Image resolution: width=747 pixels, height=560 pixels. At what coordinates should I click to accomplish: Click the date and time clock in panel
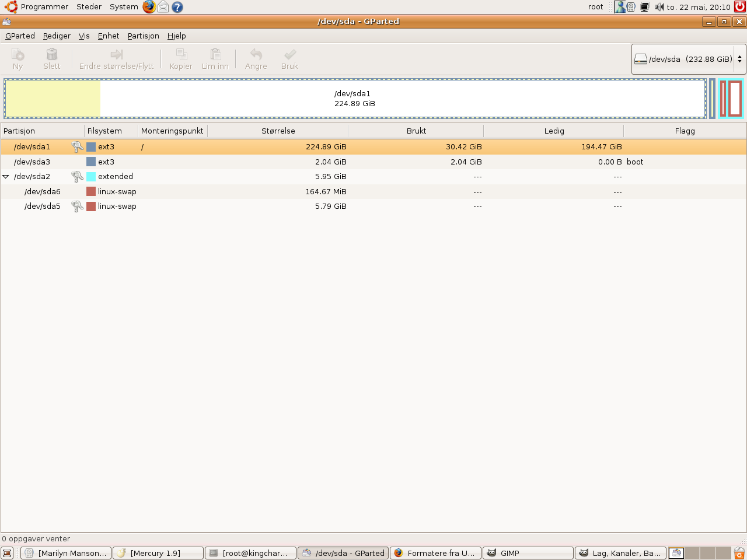pyautogui.click(x=699, y=7)
